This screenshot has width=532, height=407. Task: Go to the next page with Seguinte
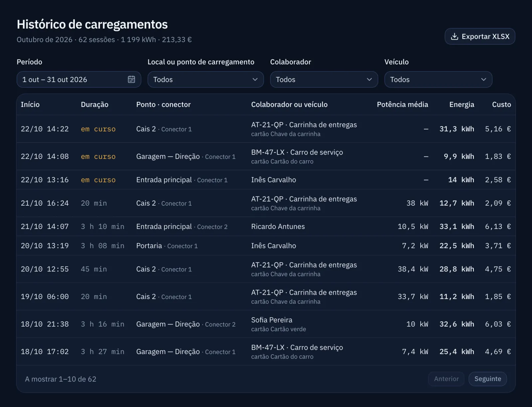click(x=487, y=379)
